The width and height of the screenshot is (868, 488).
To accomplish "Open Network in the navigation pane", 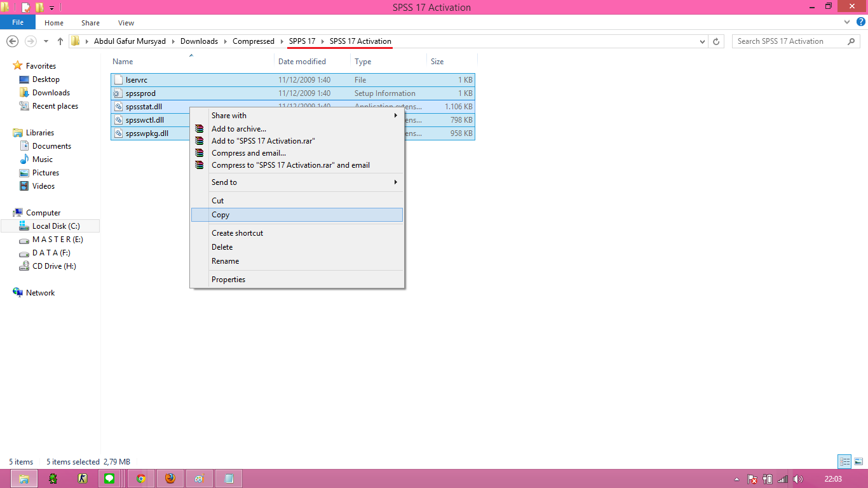I will 40,293.
